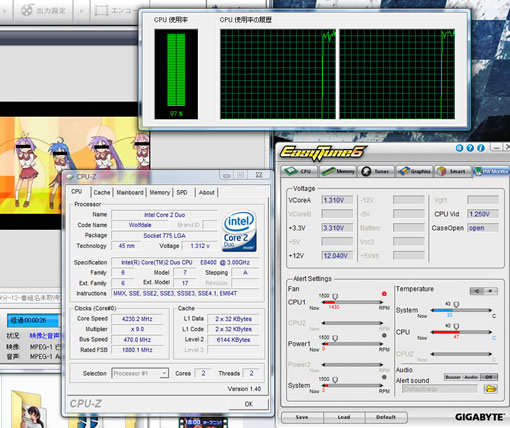Open the Processor #1 selection dropdown
The image size is (510, 428).
click(x=140, y=373)
